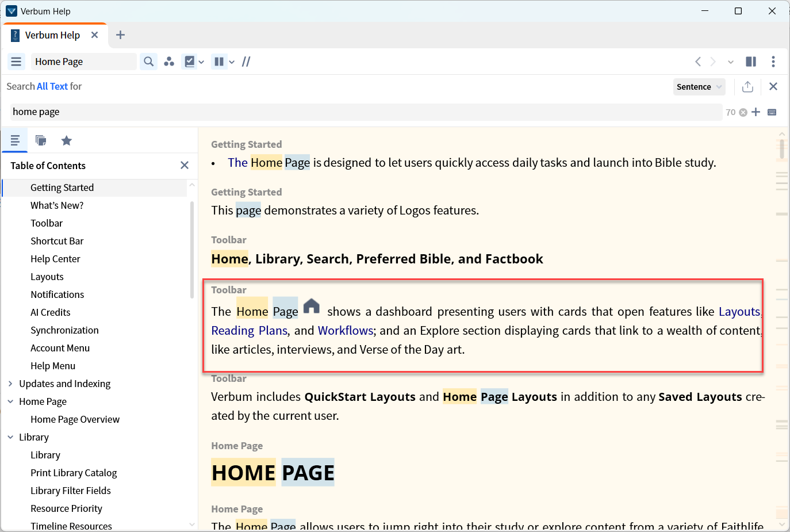Follow the 'The Home Page' link in results
The height and width of the screenshot is (532, 790).
click(x=269, y=163)
